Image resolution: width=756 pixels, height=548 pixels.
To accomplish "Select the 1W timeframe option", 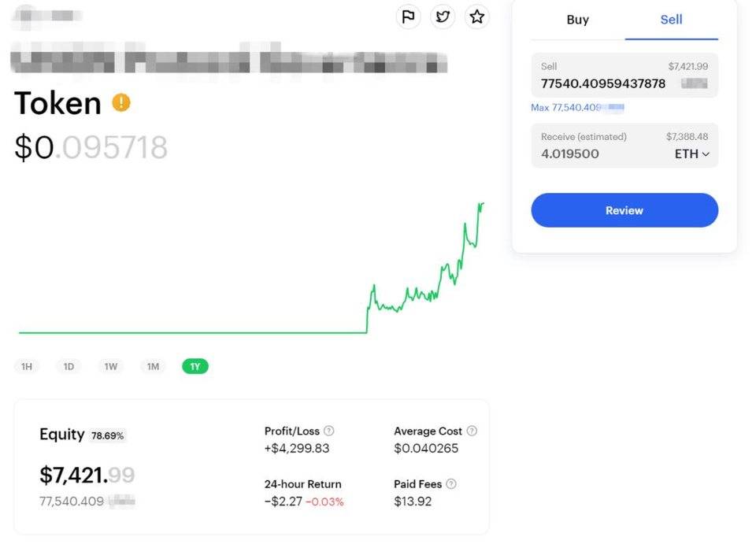I will (110, 366).
